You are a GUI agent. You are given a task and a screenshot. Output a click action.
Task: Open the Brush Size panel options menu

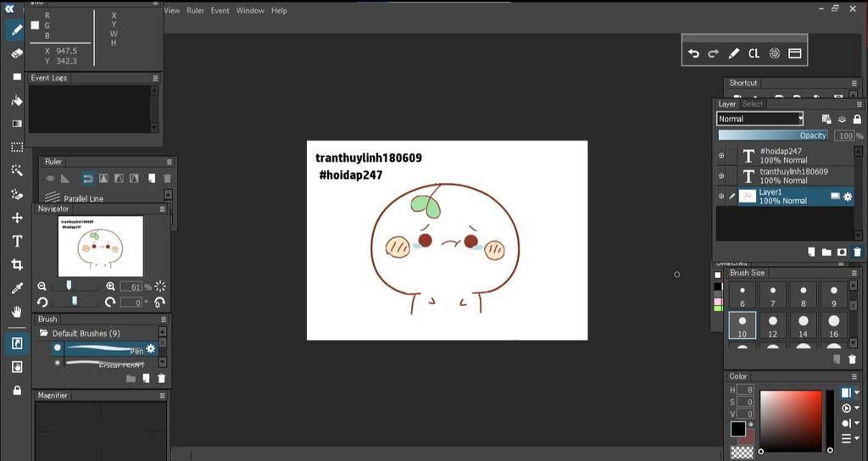point(854,273)
